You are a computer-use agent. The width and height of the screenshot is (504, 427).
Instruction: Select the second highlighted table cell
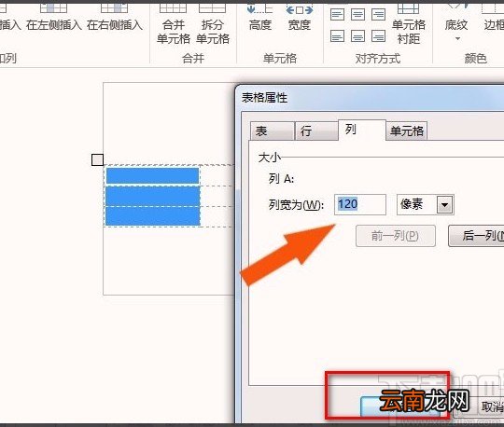[153, 196]
